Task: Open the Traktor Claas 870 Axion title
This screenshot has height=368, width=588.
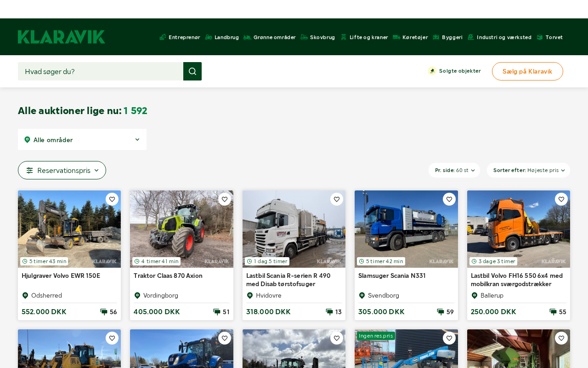Action: [168, 276]
